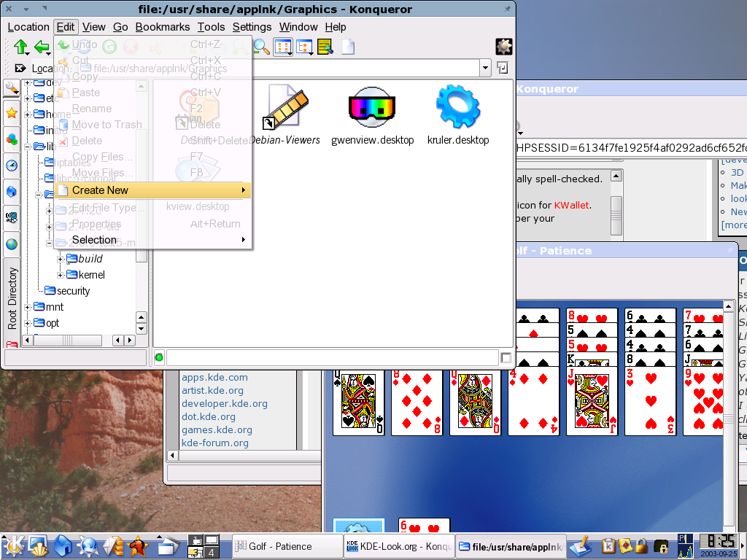Click the Go button beside location bar
This screenshot has height=560, width=747.
click(x=503, y=68)
